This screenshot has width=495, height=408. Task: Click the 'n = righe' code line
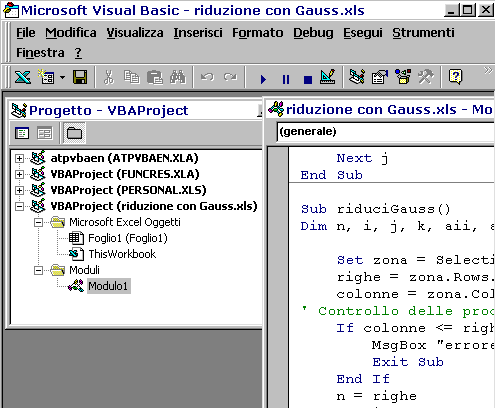376,396
